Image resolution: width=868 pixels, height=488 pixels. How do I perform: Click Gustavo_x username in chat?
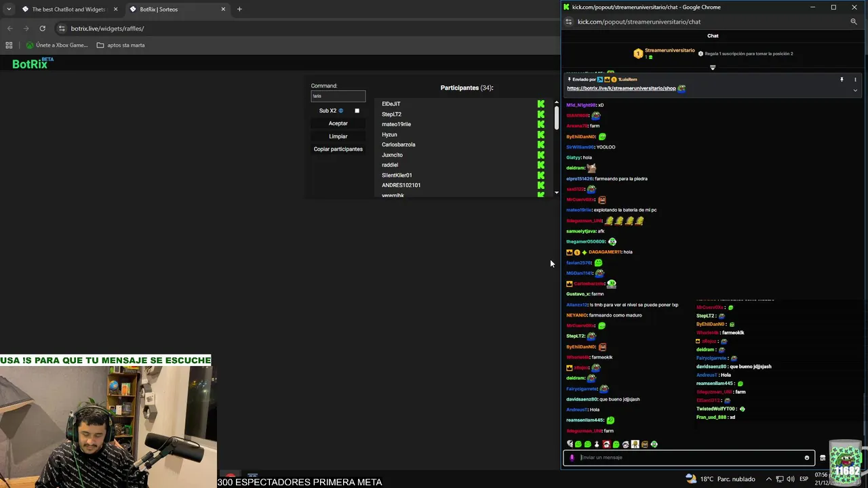coord(578,294)
